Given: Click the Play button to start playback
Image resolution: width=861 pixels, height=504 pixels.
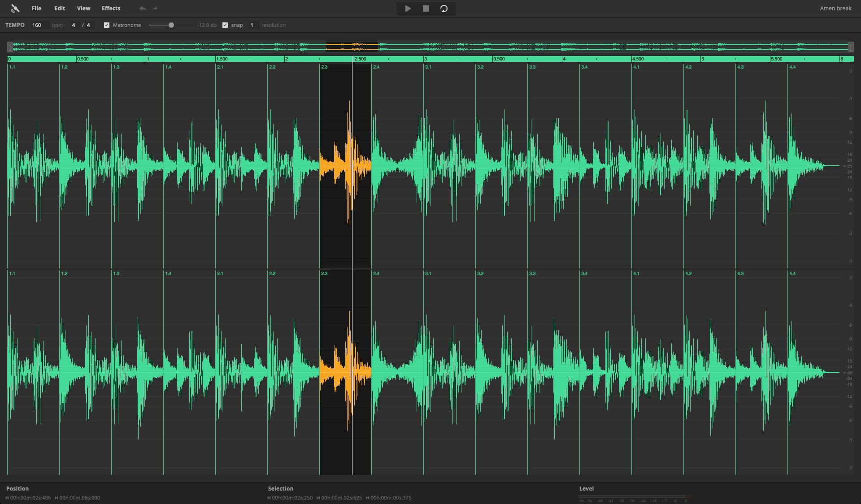Looking at the screenshot, I should pos(408,9).
